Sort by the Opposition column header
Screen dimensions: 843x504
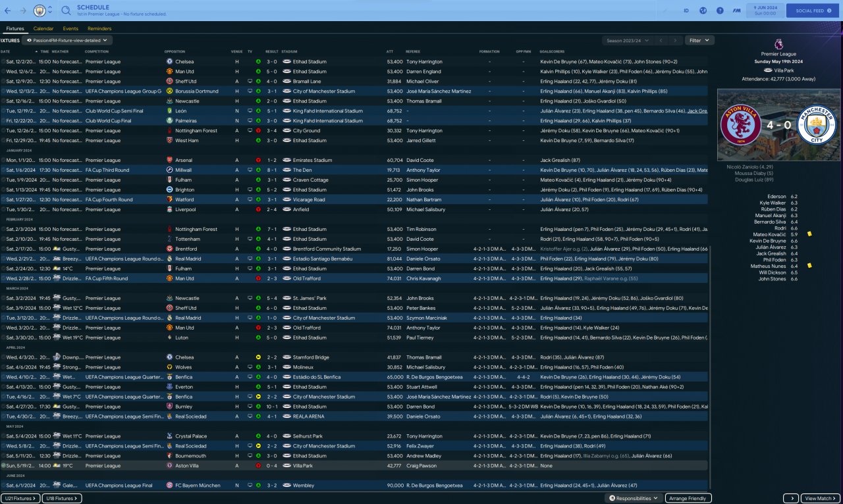pos(175,51)
